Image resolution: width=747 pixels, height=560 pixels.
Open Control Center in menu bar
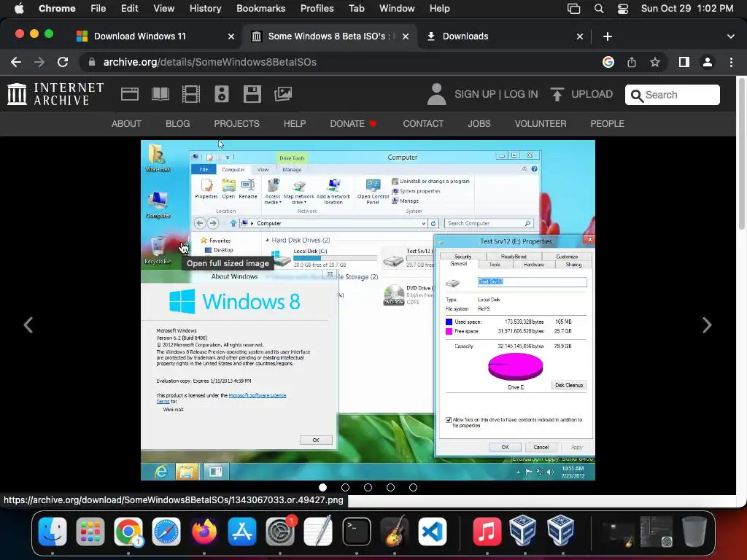[x=623, y=9]
